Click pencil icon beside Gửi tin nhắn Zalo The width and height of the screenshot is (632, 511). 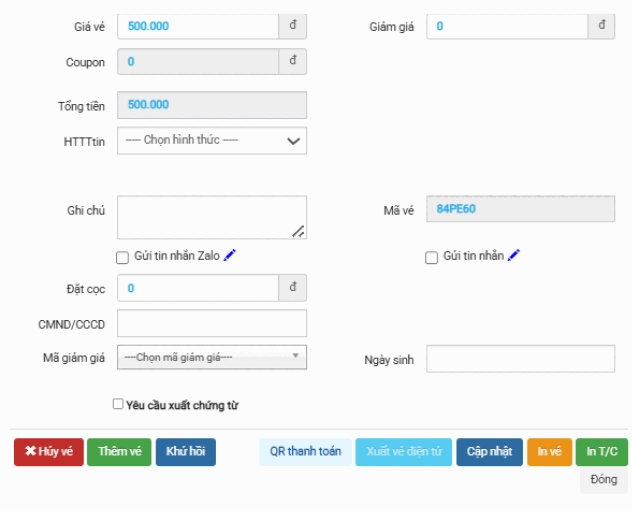pyautogui.click(x=230, y=256)
